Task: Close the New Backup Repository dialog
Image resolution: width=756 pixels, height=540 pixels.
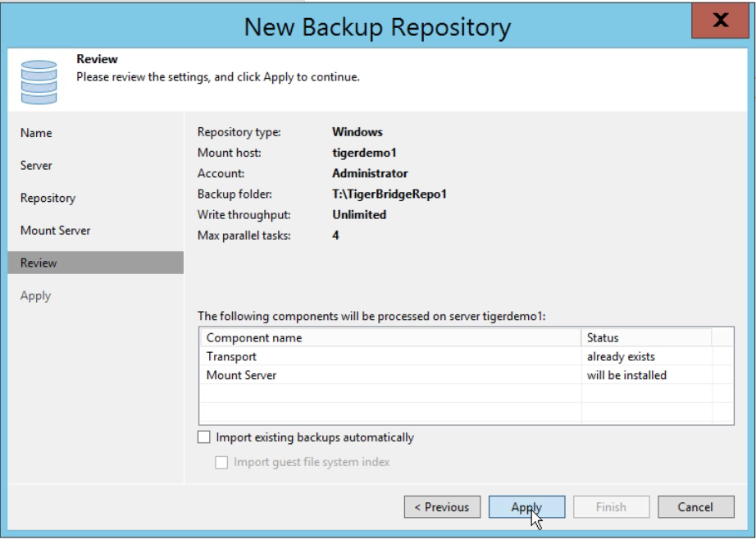Action: [x=720, y=21]
